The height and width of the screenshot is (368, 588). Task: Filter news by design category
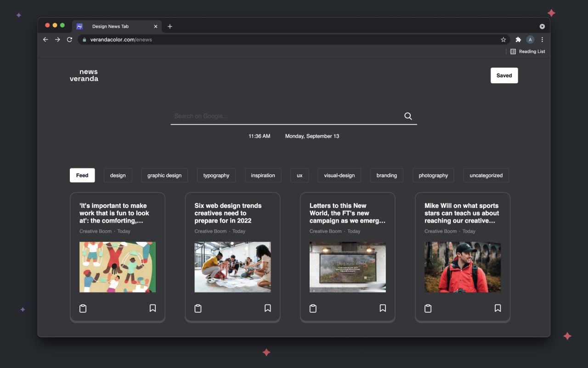118,175
